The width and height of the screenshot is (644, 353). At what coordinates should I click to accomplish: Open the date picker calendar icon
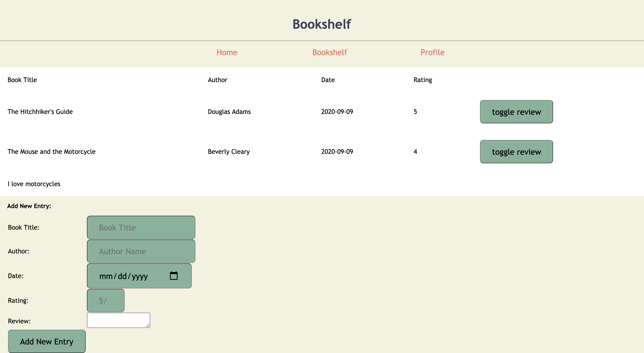point(173,276)
